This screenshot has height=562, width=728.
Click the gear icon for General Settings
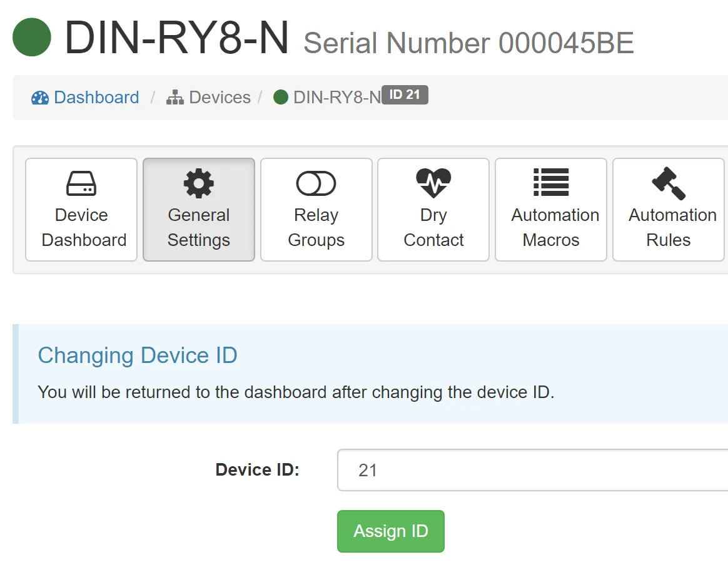(199, 183)
